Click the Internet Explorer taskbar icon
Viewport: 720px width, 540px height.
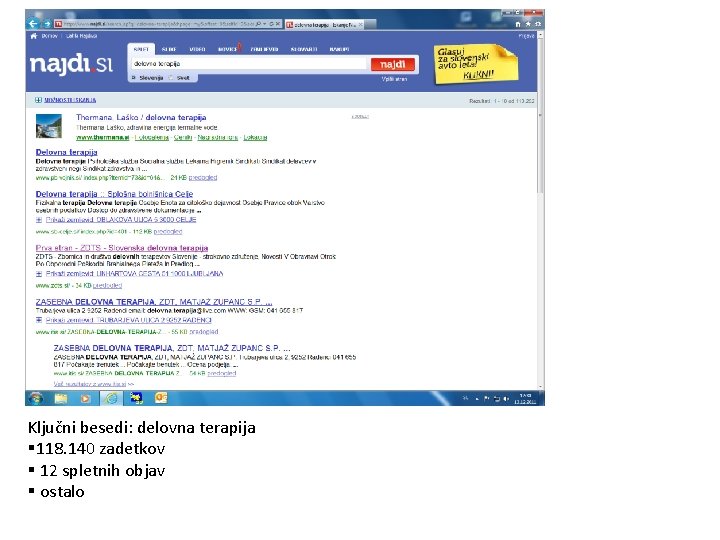(111, 398)
